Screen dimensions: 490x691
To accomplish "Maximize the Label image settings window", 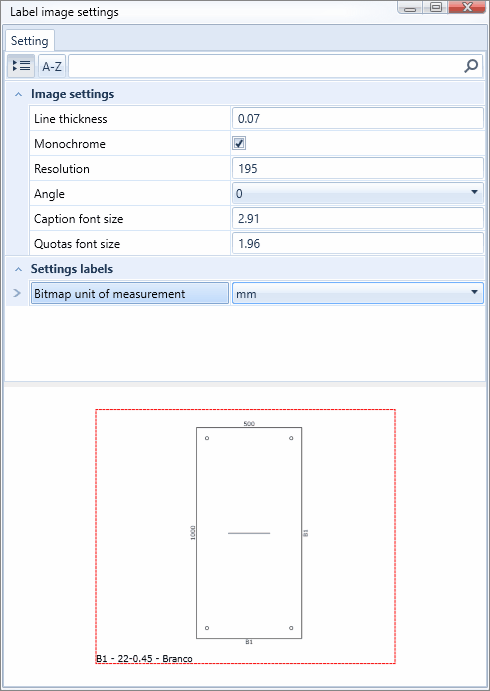I will coord(436,7).
